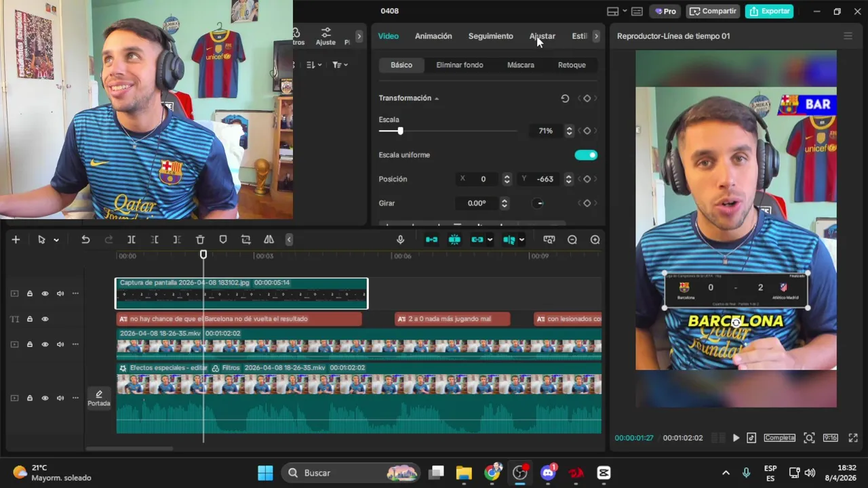Open Google Chrome from the taskbar
Viewport: 868px width, 488px height.
pos(492,472)
